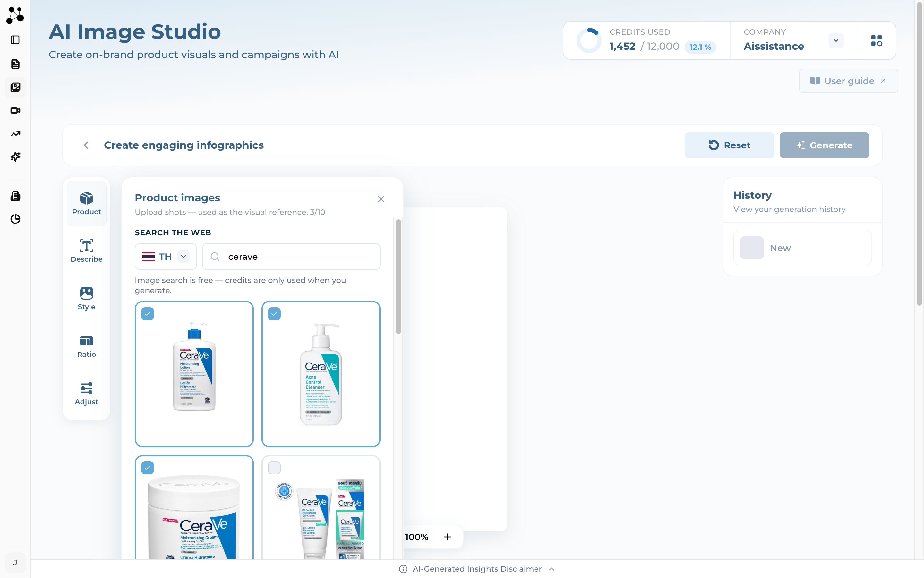Select the CeraVe Moisturising Lotion thumbnail
The width and height of the screenshot is (924, 578).
pos(194,374)
